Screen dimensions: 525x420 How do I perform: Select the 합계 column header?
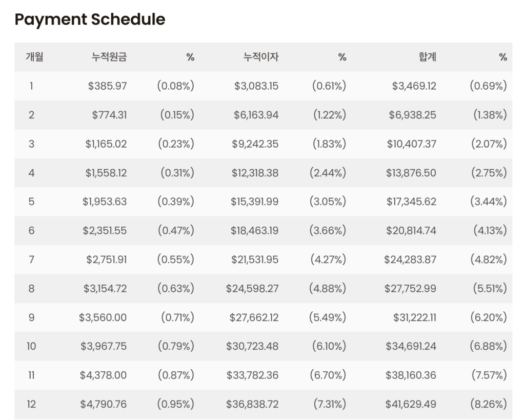point(427,57)
